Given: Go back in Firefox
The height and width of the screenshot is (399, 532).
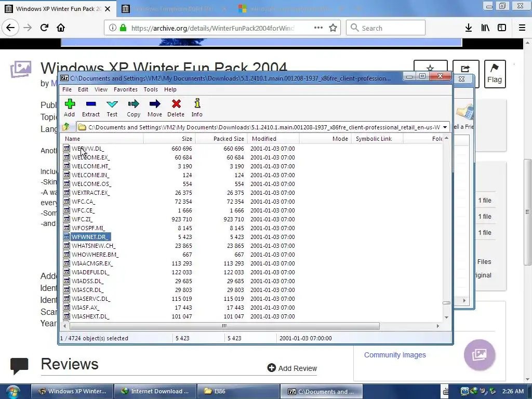Looking at the screenshot, I should [x=10, y=28].
